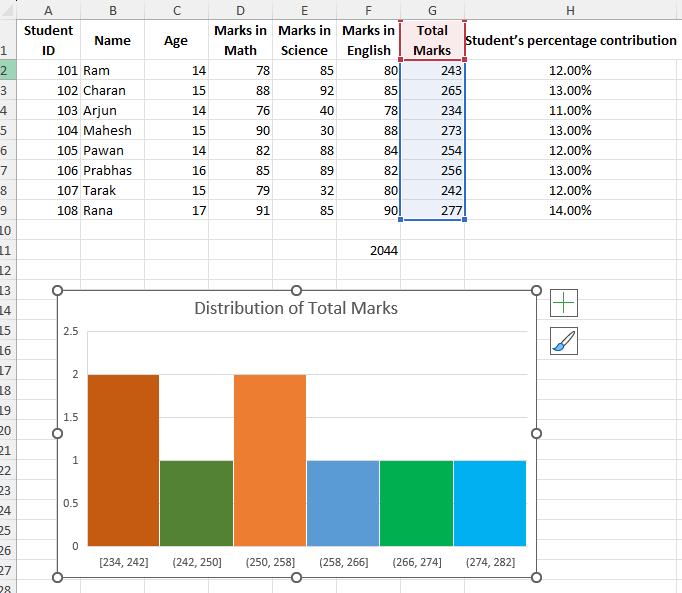Select the row 5 header
682x593 pixels.
coord(6,130)
